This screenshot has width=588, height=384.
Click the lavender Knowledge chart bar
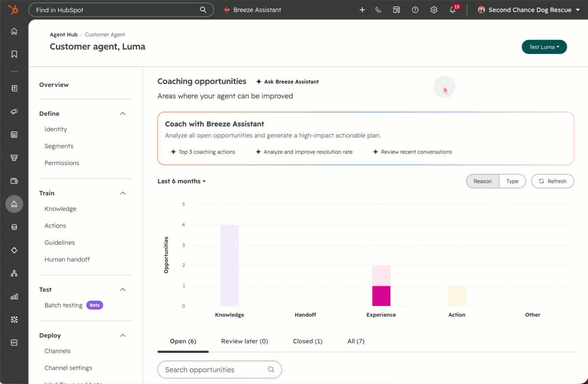pyautogui.click(x=230, y=265)
